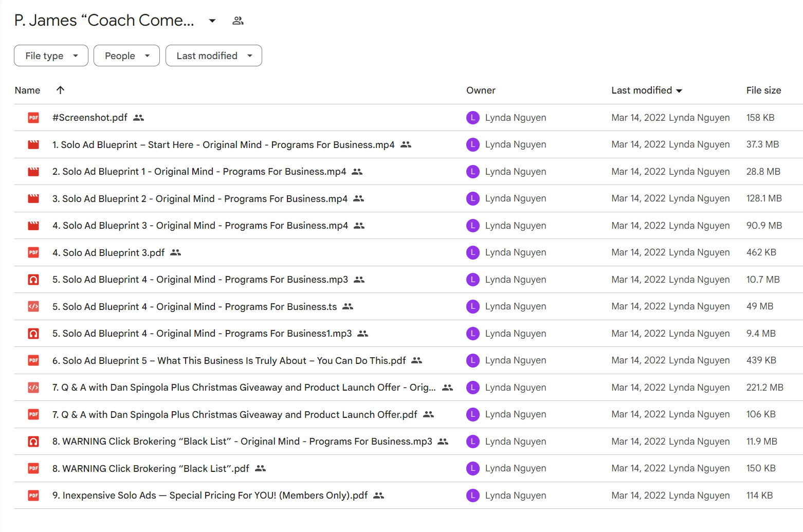Click shared icon next to 4. Solo Ad Blueprint 3.pdf
The height and width of the screenshot is (532, 803).
pos(176,252)
